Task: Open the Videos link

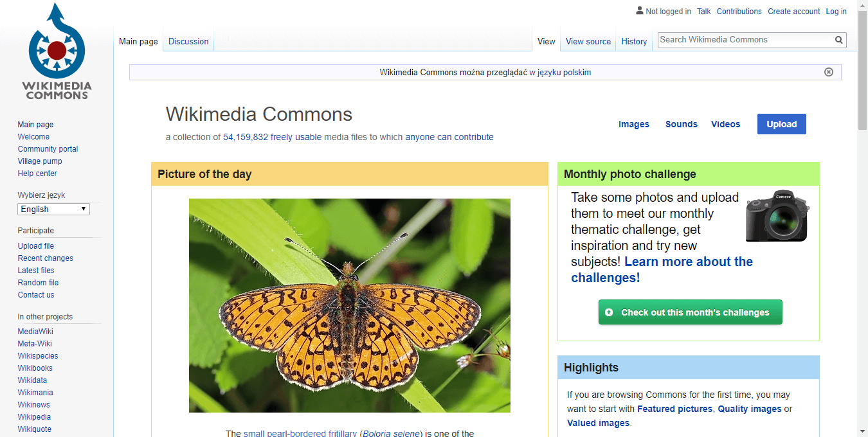Action: click(725, 125)
